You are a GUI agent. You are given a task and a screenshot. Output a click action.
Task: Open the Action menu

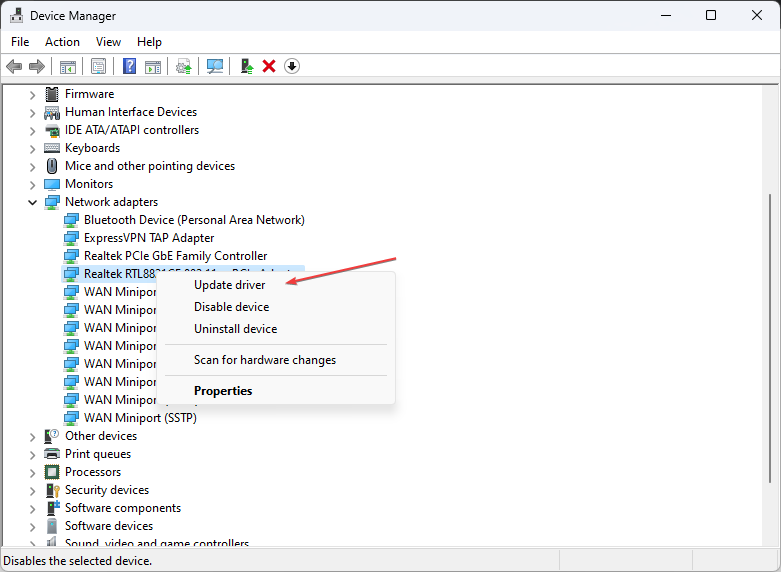pyautogui.click(x=62, y=42)
